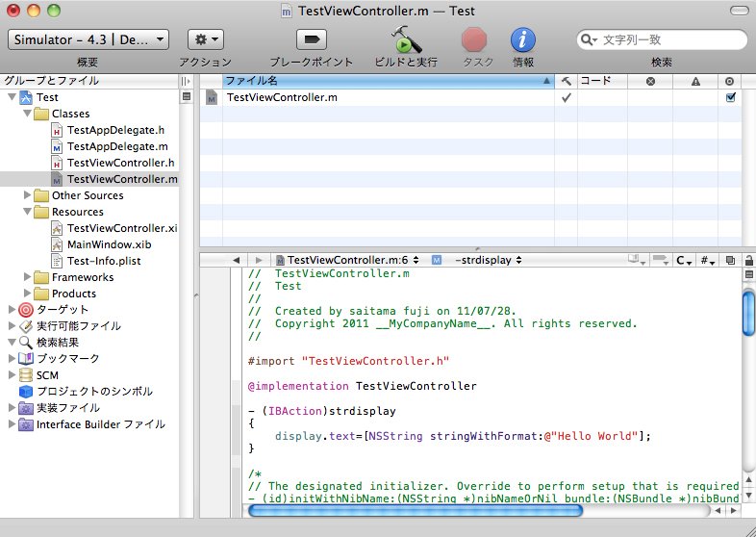Sort by ファイル名 column header
Image resolution: width=756 pixels, height=537 pixels.
pyautogui.click(x=389, y=81)
